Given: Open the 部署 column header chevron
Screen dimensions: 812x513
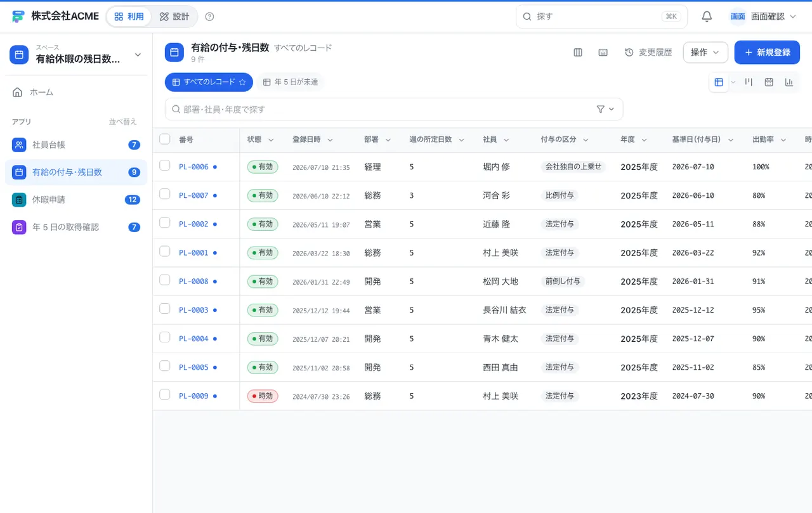Looking at the screenshot, I should [388, 140].
